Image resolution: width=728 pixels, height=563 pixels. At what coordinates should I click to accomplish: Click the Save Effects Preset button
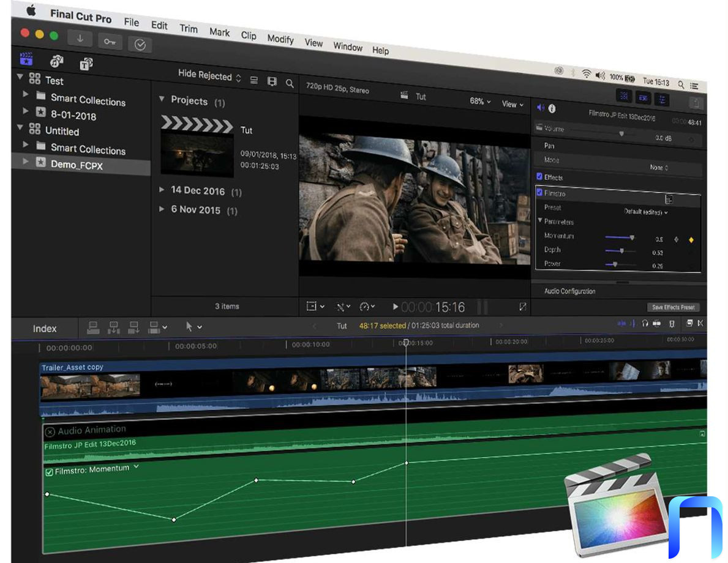pyautogui.click(x=673, y=307)
